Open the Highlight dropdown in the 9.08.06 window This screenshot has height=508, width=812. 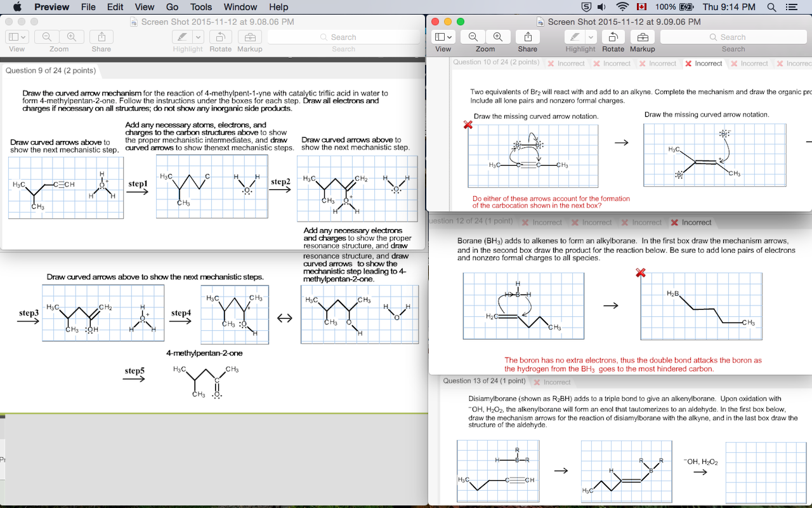(x=198, y=37)
